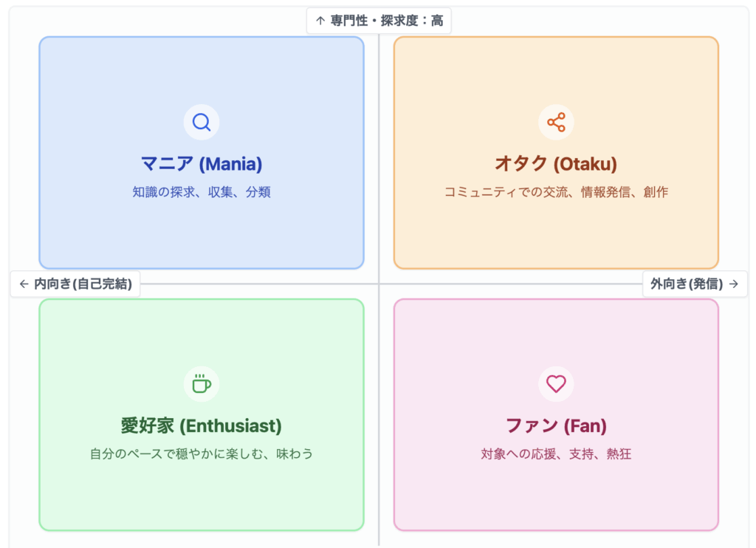Click the 知識の探求、収集、分類 description

click(x=202, y=192)
